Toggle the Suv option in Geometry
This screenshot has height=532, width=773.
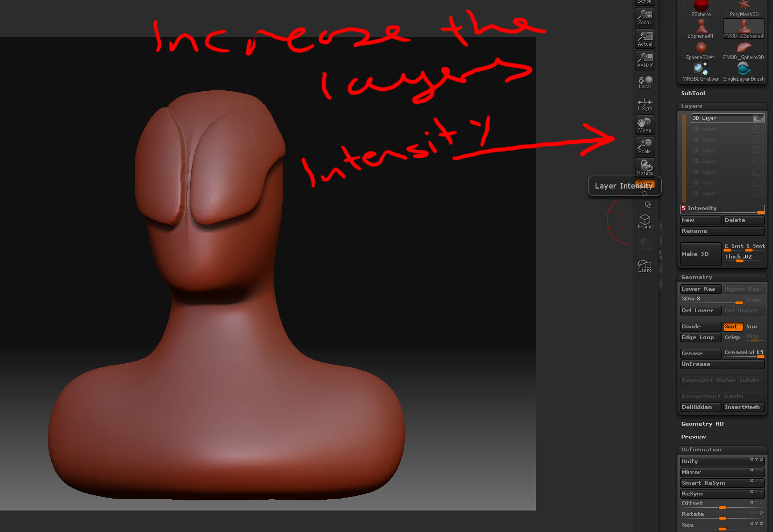[752, 327]
